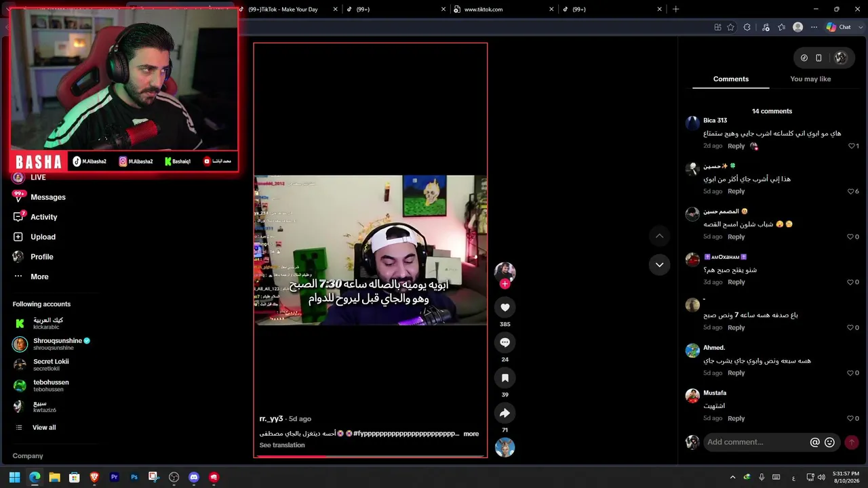Viewport: 868px width, 488px height.
Task: Switch to the TikTok - Make Your Day tab
Action: coord(288,9)
